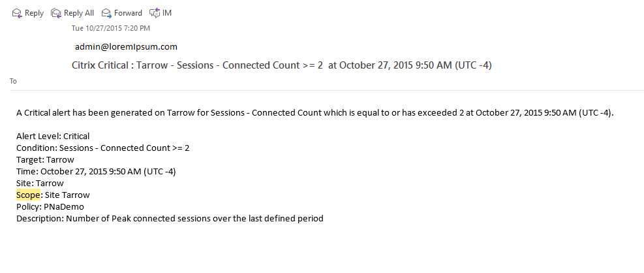The height and width of the screenshot is (273, 644).
Task: Click the Reply All envelope icon
Action: pyautogui.click(x=56, y=13)
